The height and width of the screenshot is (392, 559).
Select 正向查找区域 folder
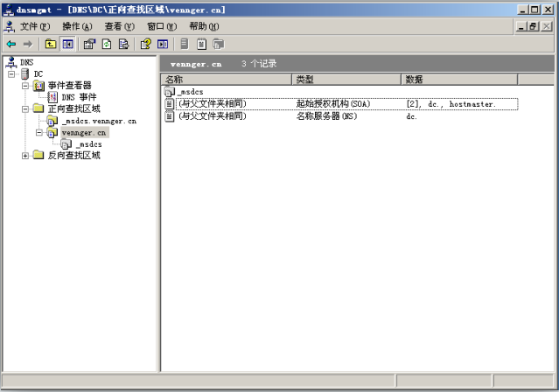point(73,108)
